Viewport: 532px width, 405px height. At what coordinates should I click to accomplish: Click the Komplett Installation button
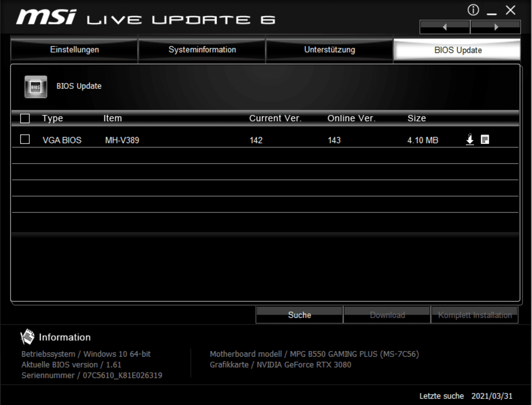tap(474, 315)
